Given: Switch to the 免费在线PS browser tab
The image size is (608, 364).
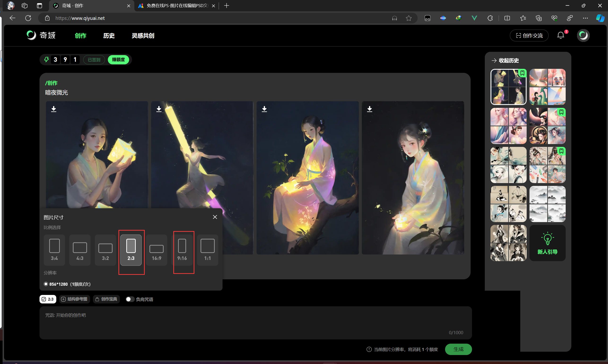Looking at the screenshot, I should [177, 6].
